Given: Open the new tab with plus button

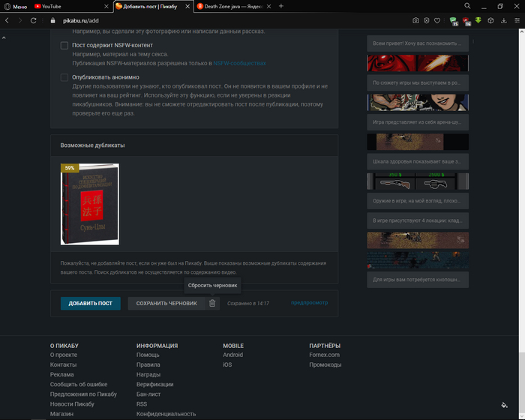Looking at the screenshot, I should (x=281, y=6).
